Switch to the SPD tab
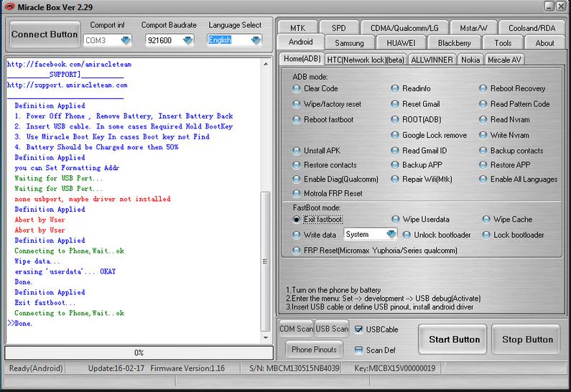Screen dimensions: 571x392 coord(338,28)
